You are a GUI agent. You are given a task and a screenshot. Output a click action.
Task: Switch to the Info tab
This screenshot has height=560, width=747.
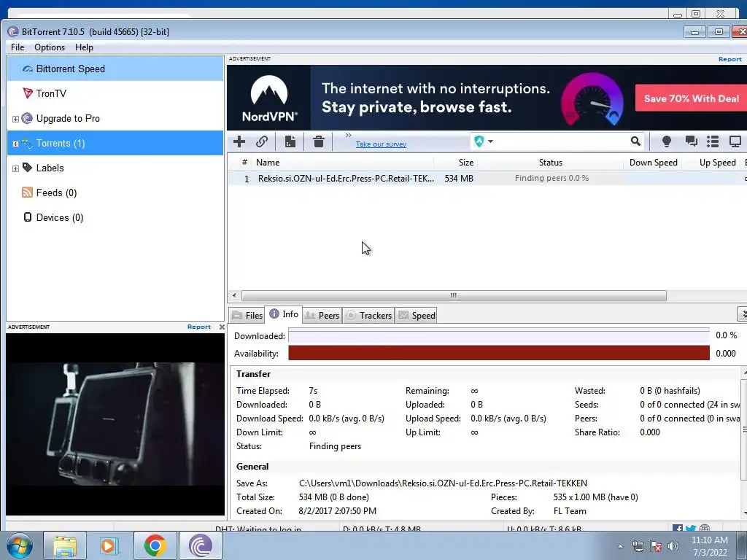tap(284, 314)
